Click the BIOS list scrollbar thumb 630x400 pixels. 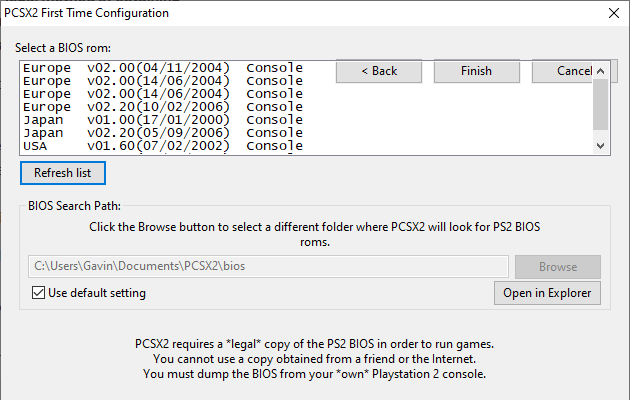(x=600, y=104)
